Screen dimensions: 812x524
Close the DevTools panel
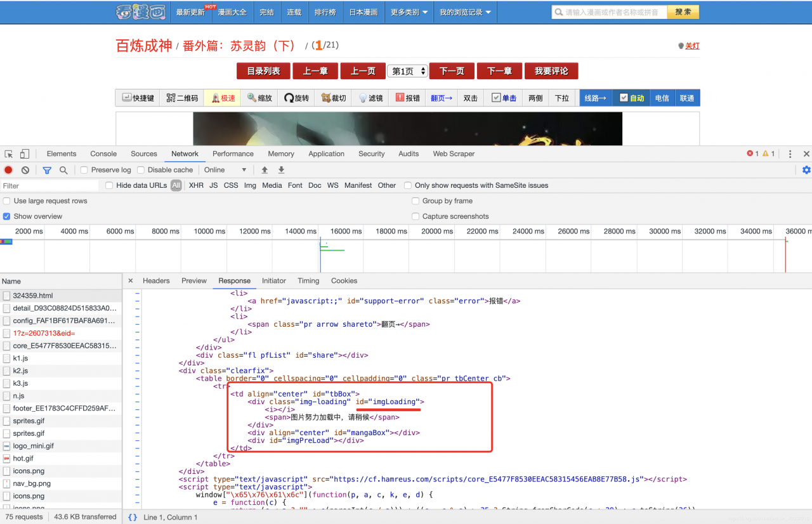806,154
